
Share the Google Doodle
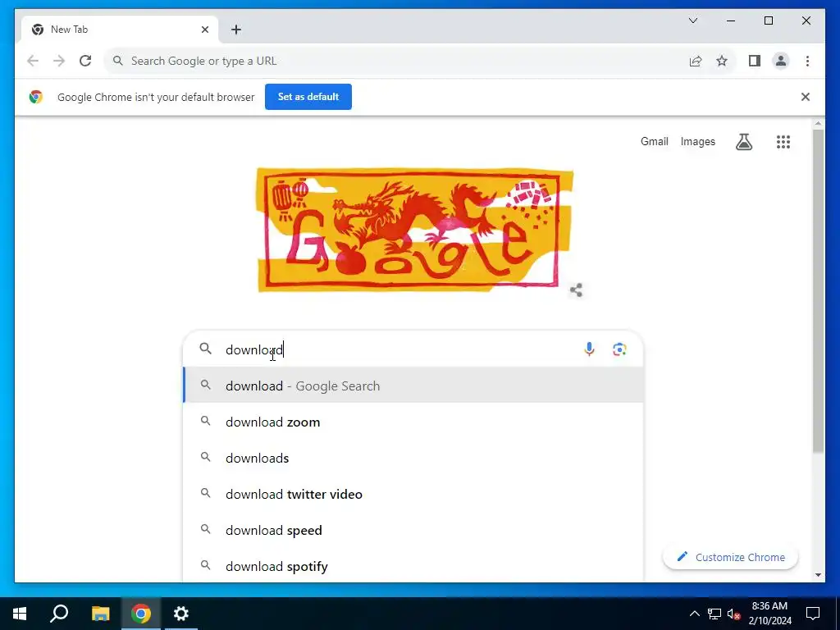click(576, 290)
